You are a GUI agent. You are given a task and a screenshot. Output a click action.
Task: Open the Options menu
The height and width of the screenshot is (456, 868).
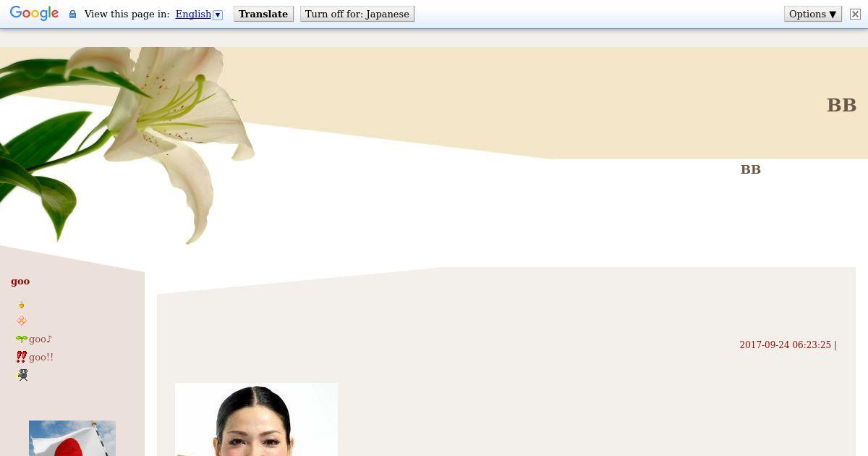(x=813, y=14)
